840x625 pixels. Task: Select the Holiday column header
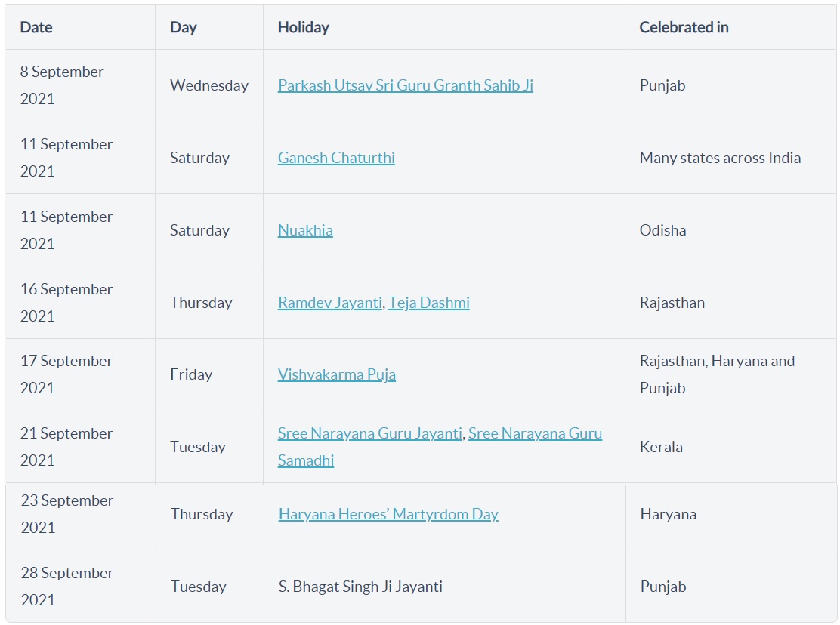pos(303,27)
